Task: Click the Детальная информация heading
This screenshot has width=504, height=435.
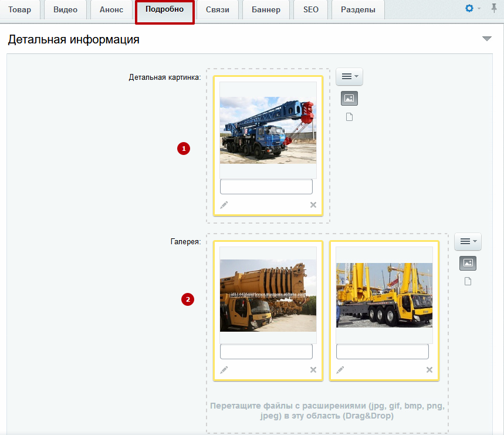Action: (73, 39)
